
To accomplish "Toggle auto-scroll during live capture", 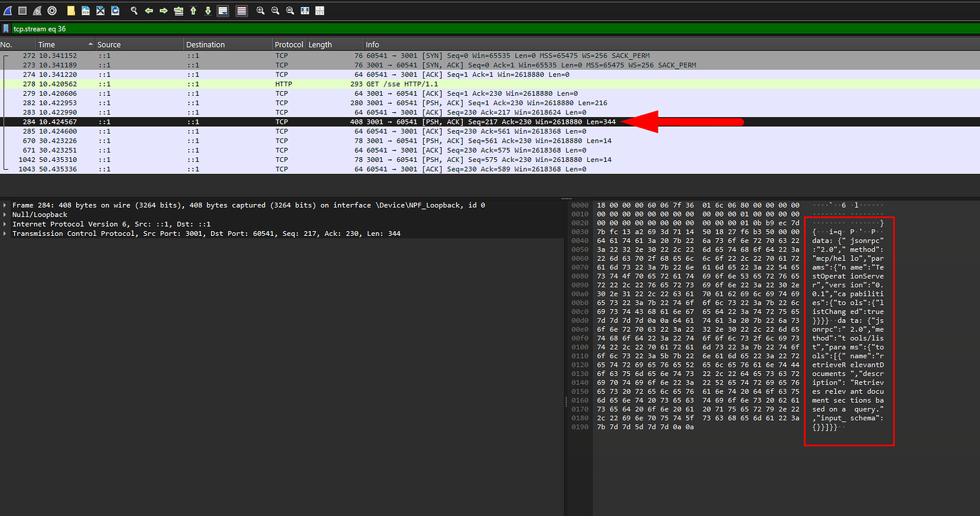I will (222, 10).
